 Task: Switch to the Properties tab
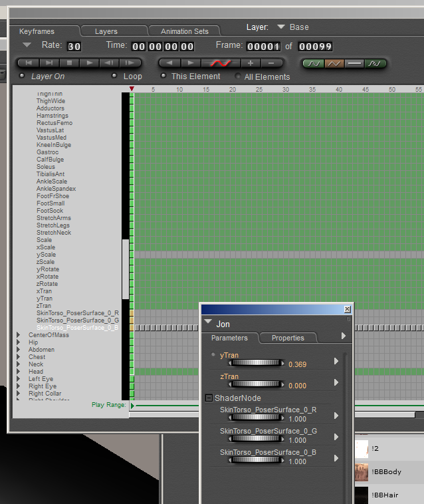click(x=287, y=338)
